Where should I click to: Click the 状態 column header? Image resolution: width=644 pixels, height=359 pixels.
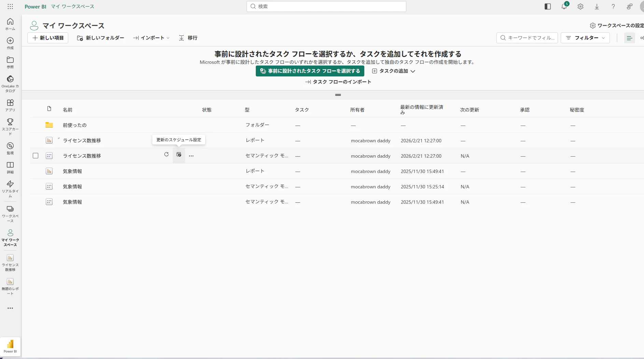pyautogui.click(x=207, y=110)
